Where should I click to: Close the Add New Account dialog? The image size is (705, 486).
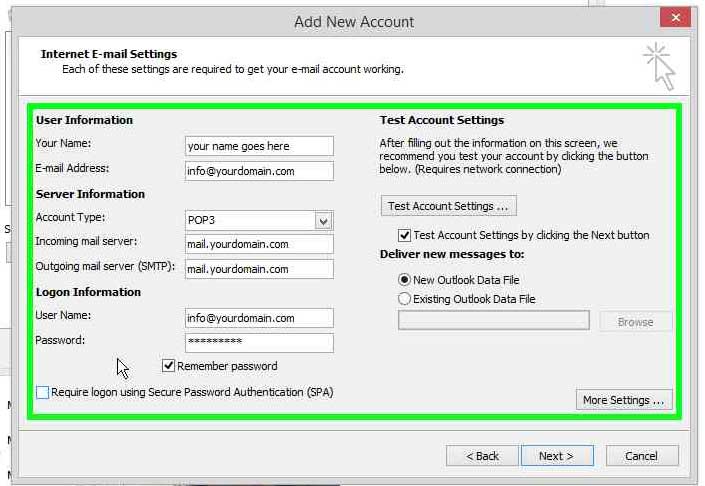click(x=676, y=19)
